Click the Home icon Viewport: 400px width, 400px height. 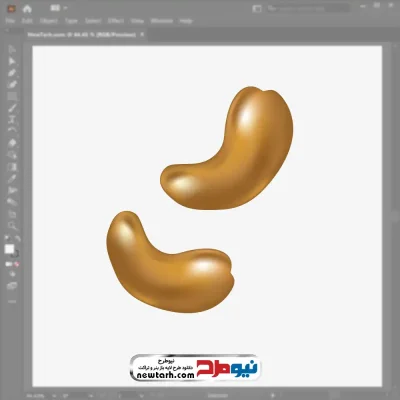(27, 9)
